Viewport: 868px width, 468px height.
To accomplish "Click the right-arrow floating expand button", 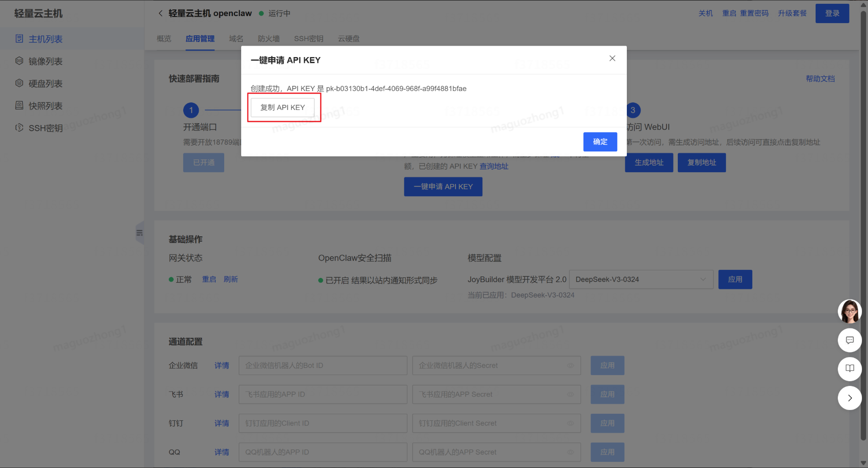I will pyautogui.click(x=850, y=398).
